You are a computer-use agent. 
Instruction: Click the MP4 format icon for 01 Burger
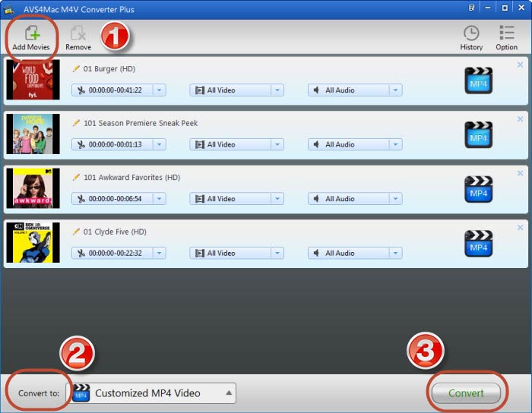(478, 80)
